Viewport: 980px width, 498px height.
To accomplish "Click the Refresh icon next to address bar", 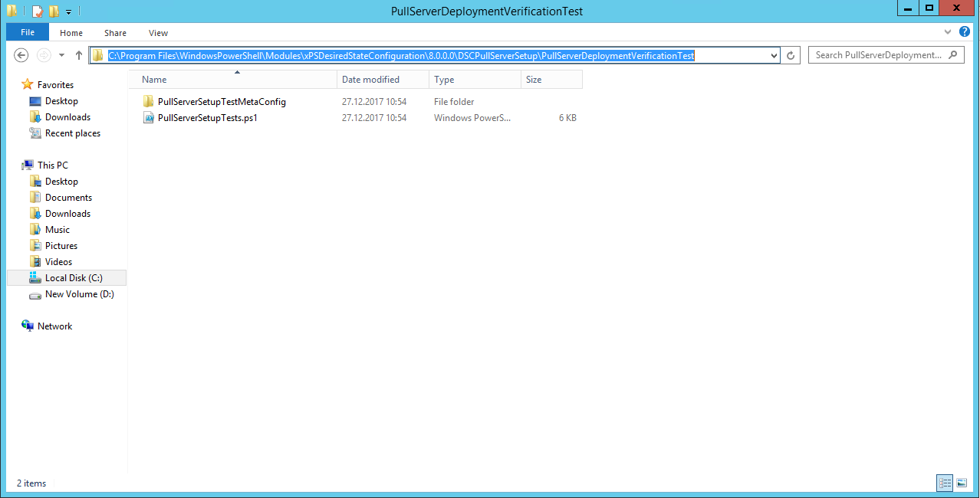I will (790, 54).
